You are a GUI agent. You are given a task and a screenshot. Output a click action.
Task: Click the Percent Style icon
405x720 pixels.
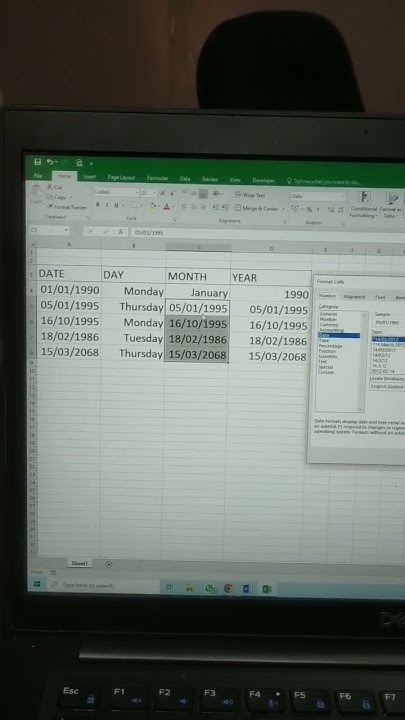[x=310, y=209]
